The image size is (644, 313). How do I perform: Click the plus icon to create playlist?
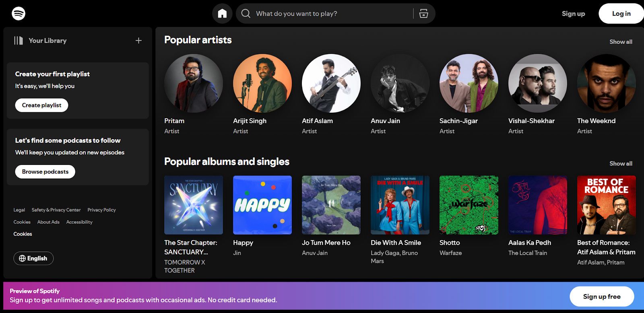(138, 41)
